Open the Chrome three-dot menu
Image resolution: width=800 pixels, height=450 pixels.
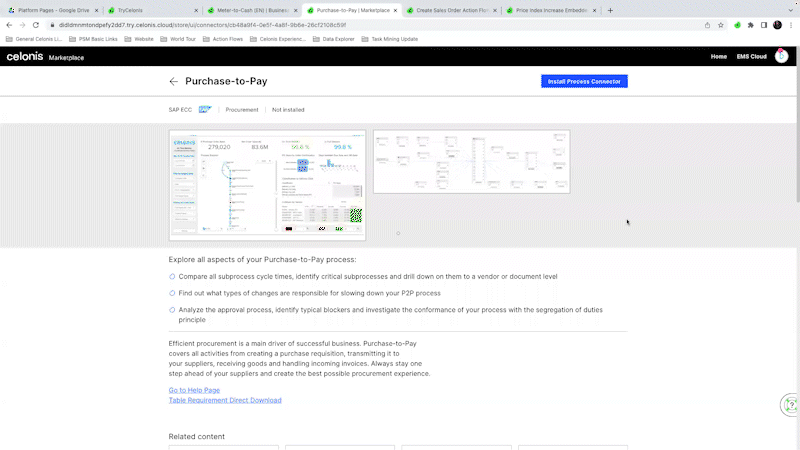click(x=791, y=25)
